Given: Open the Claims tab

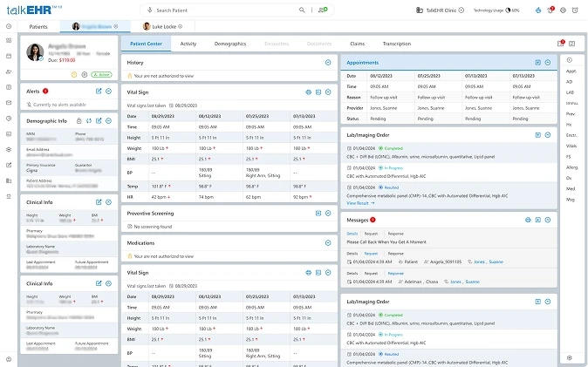Looking at the screenshot, I should pos(358,43).
